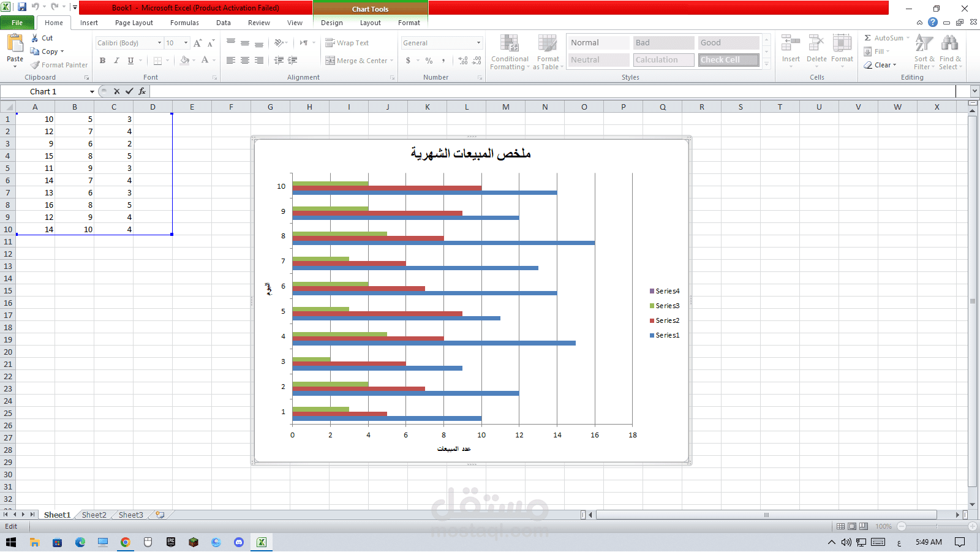Switch to the Insert ribbon tab

coord(89,23)
